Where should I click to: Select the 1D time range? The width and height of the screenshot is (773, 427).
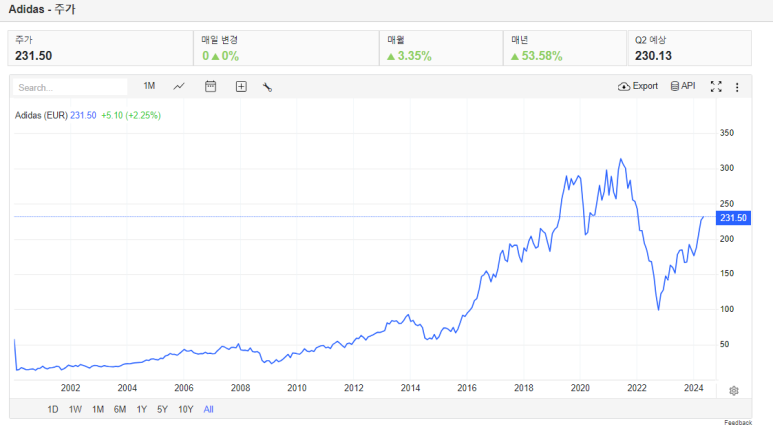coord(53,409)
